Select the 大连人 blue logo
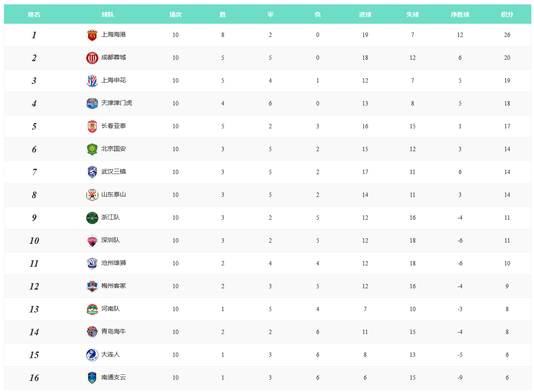The width and height of the screenshot is (534, 392). 92,355
